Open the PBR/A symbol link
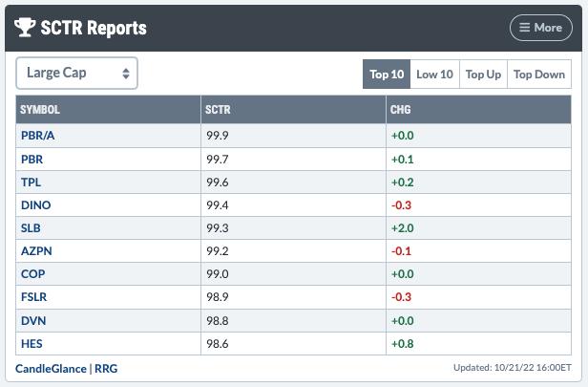 [x=36, y=135]
